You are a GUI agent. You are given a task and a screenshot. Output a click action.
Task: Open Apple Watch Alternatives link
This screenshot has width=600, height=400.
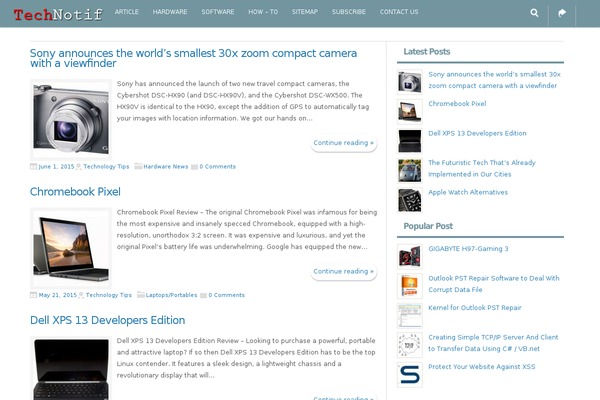click(x=468, y=192)
